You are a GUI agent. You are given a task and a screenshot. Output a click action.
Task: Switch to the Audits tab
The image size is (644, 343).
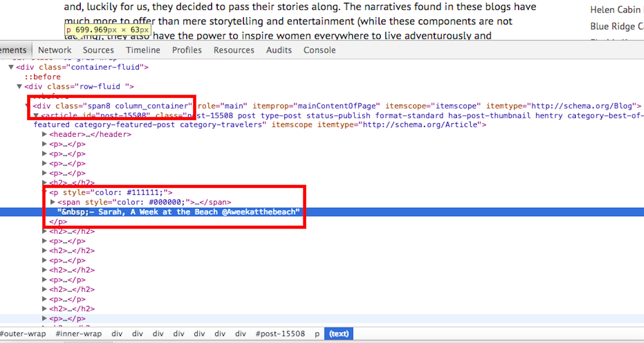279,50
